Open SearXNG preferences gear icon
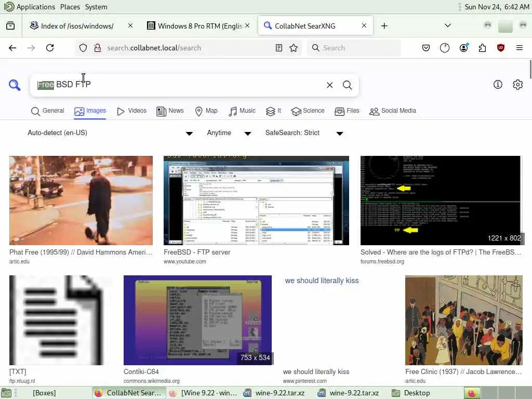532x399 pixels. coord(518,85)
